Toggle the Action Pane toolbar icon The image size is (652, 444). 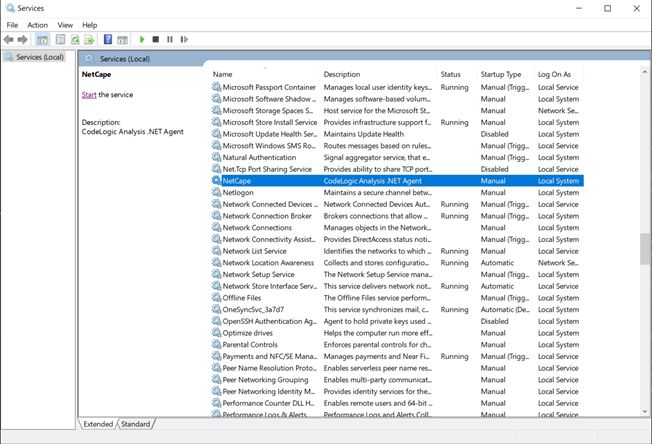(122, 39)
